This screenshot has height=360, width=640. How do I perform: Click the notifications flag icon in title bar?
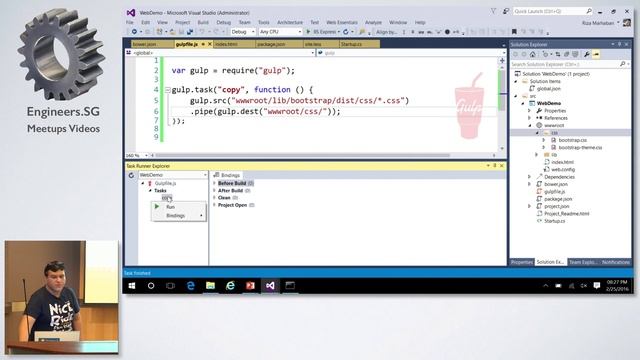[493, 11]
